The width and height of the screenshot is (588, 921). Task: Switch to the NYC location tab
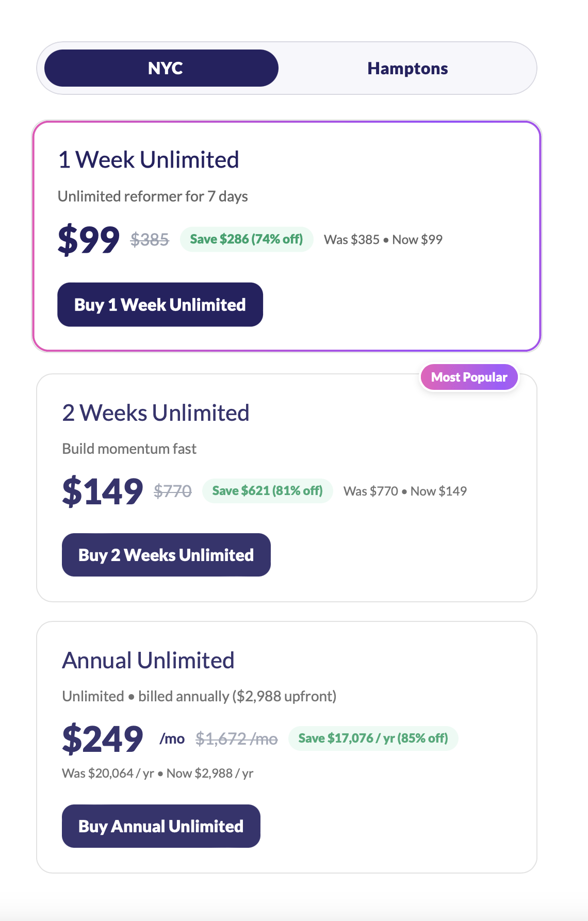(161, 68)
